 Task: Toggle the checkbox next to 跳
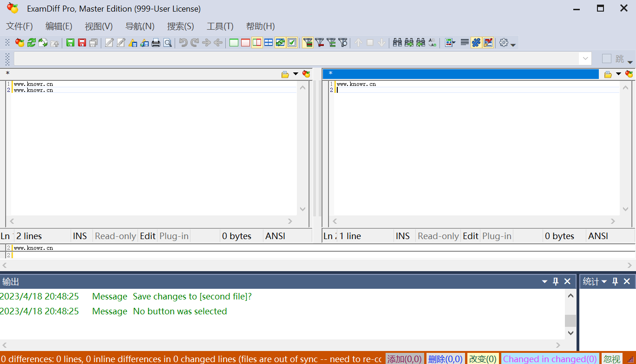coord(606,58)
